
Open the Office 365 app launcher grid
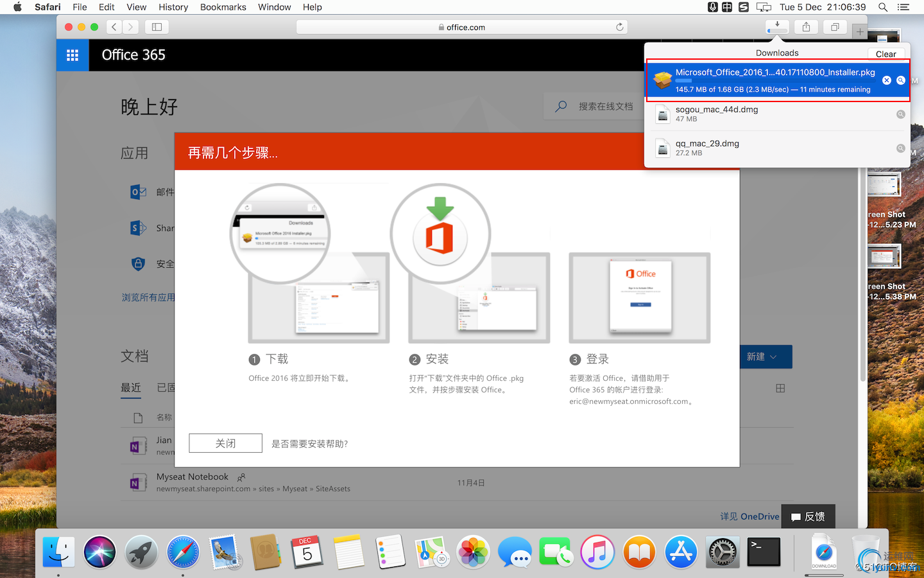tap(73, 55)
